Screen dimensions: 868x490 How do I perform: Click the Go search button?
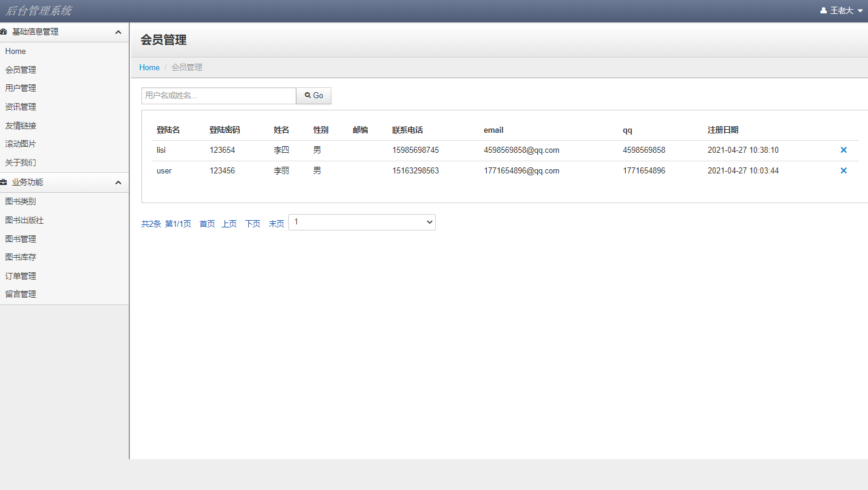(x=313, y=95)
